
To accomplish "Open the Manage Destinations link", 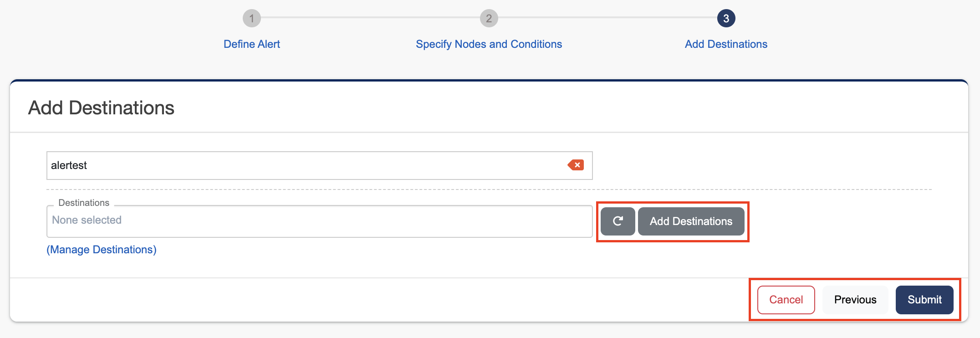I will [102, 250].
